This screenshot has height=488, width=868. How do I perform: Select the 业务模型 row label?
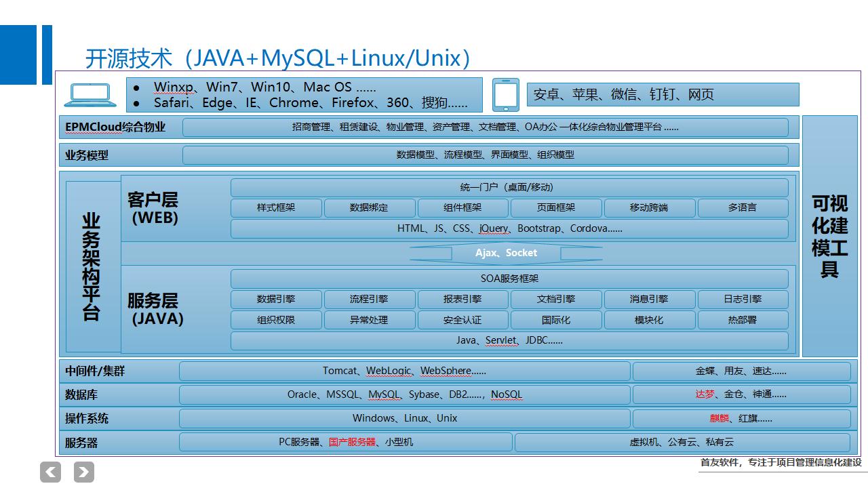87,155
